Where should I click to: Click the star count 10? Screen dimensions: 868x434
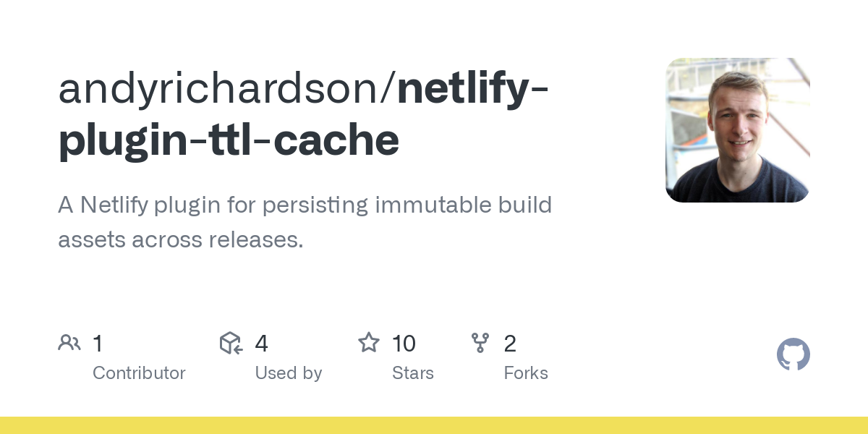(x=404, y=344)
